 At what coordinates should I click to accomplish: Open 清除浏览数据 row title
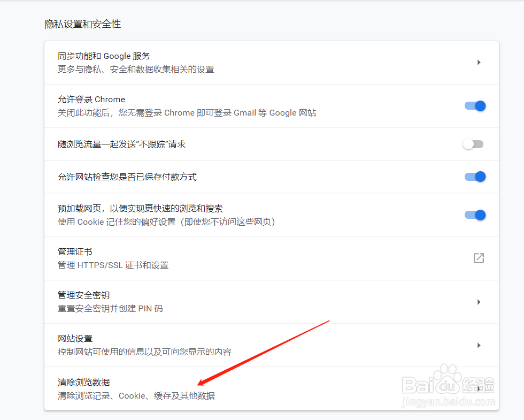tap(83, 382)
